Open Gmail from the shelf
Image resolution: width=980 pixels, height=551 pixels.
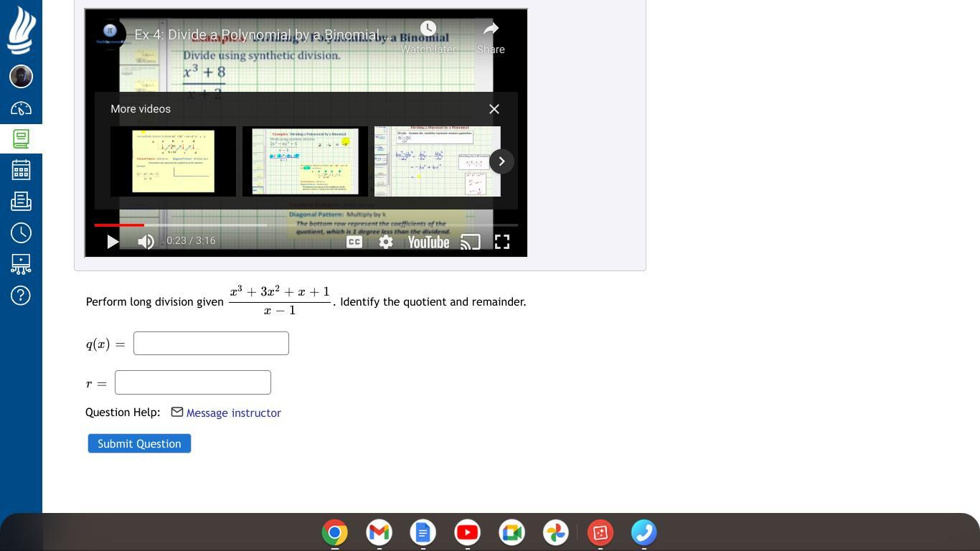point(379,532)
